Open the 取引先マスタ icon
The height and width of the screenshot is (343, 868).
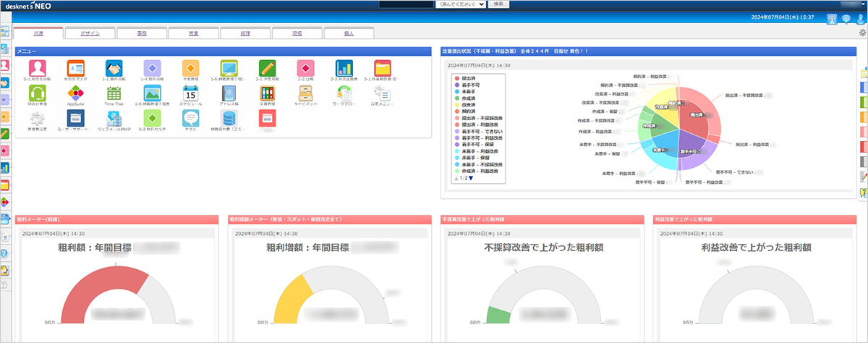75,70
